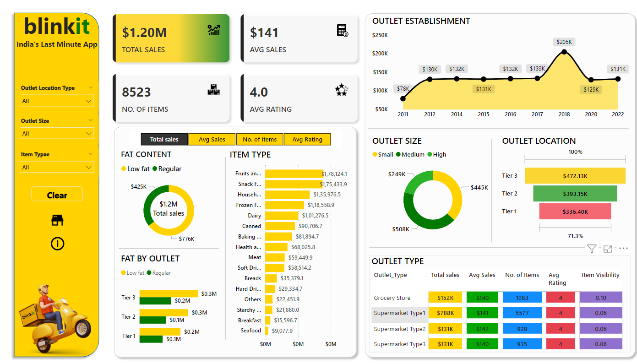Toggle High legend in Outlet Size
This screenshot has width=637, height=364.
tap(436, 155)
